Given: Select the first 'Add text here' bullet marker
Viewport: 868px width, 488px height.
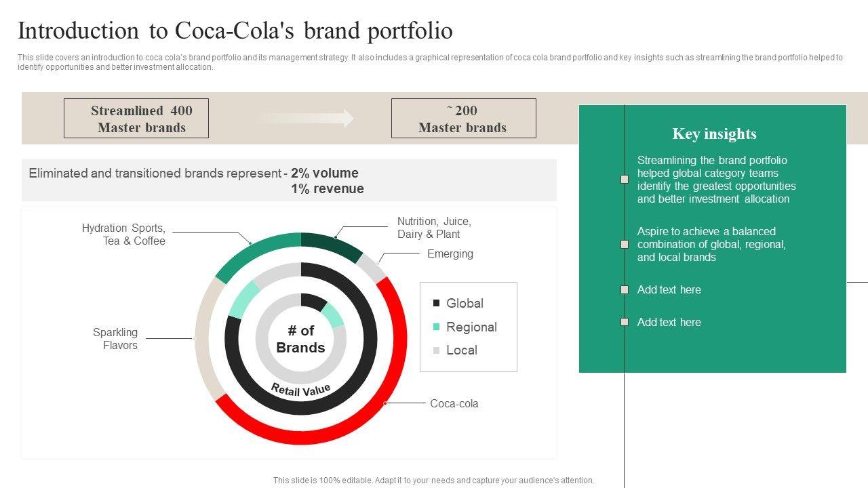Looking at the screenshot, I should [x=625, y=290].
